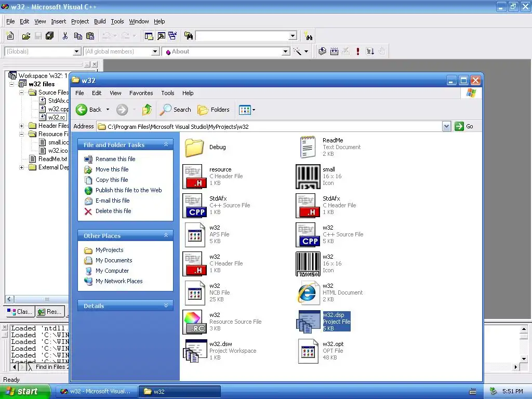The width and height of the screenshot is (532, 399).
Task: Expand the Header Files tree node
Action: click(21, 126)
